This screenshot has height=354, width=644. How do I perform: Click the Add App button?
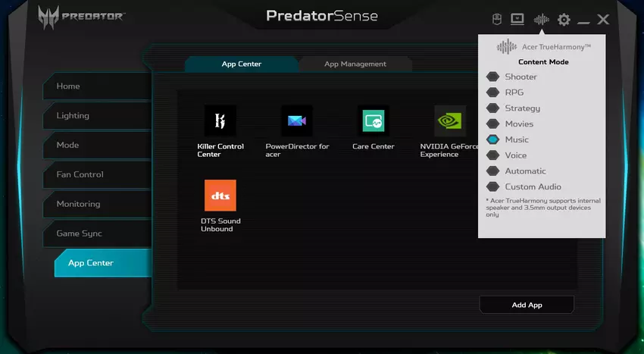click(527, 305)
